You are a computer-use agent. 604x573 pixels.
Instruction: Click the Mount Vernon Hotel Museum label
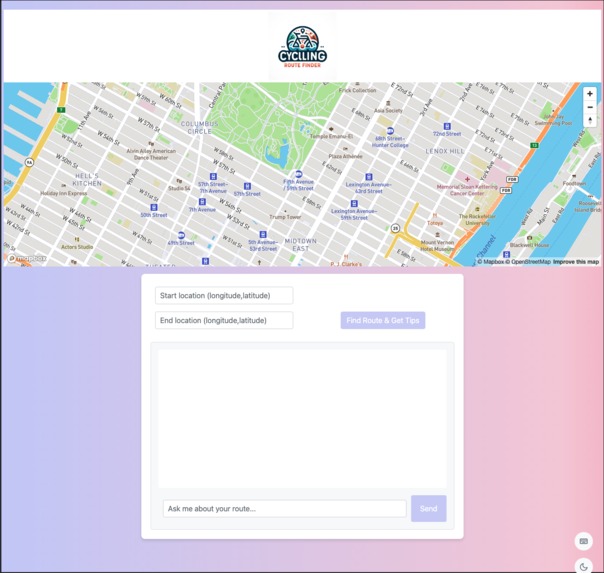click(437, 246)
